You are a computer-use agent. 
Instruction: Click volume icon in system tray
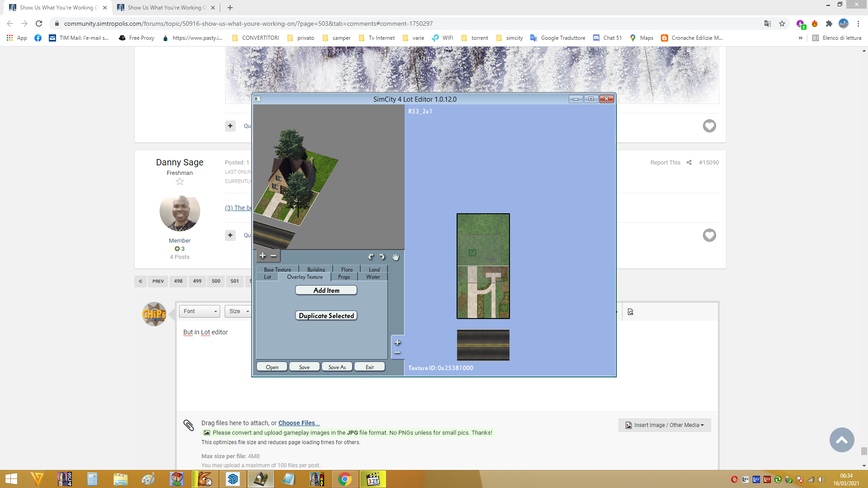pyautogui.click(x=821, y=479)
